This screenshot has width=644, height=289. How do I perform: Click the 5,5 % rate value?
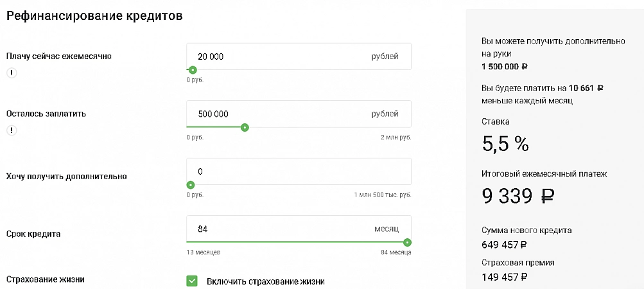coord(505,144)
